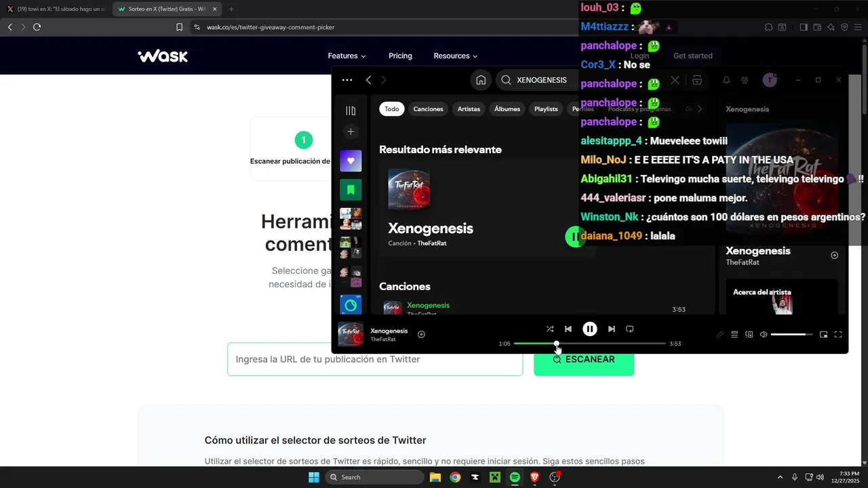Go back in the browser
Image resolution: width=868 pixels, height=488 pixels.
click(x=9, y=27)
